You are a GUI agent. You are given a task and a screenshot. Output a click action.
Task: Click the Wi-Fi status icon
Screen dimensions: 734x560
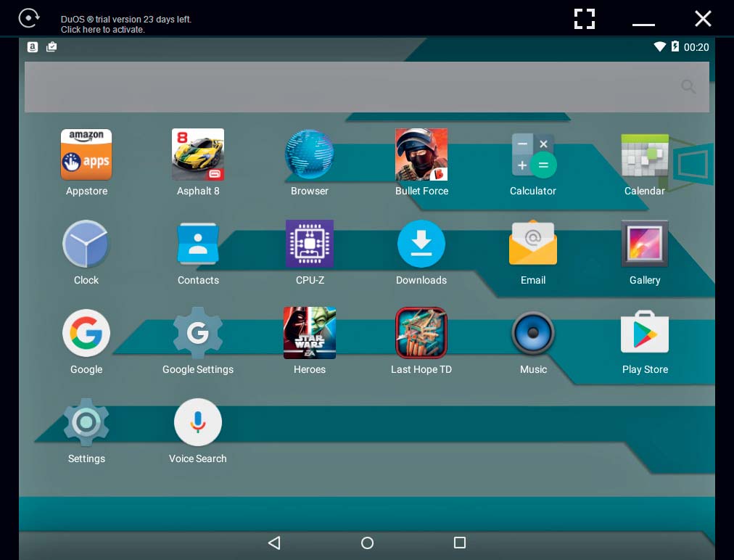point(659,46)
